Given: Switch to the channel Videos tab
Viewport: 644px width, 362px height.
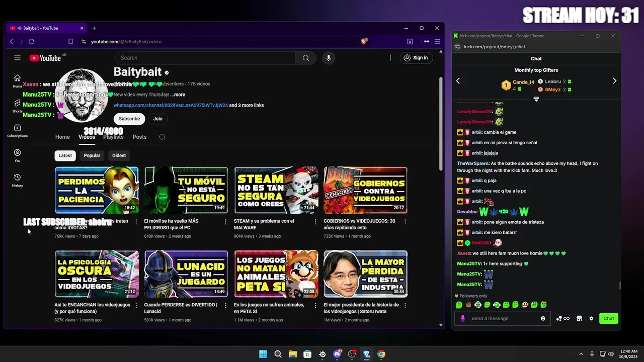Looking at the screenshot, I should [x=87, y=137].
